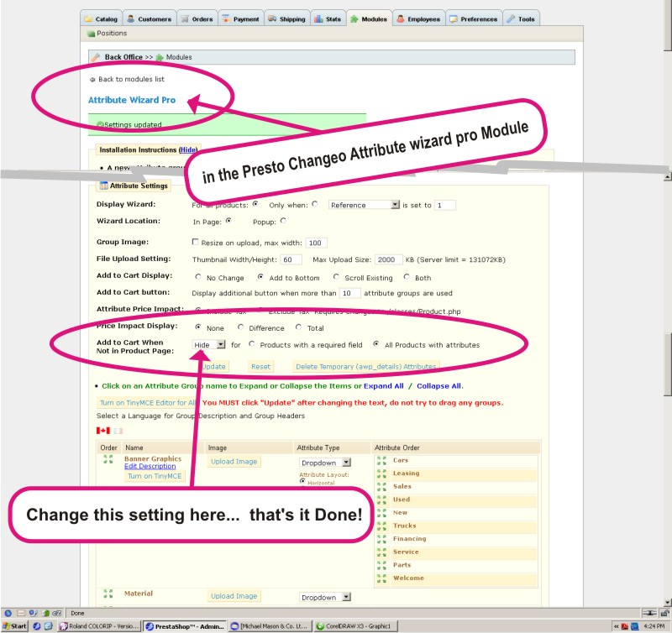Open Banner Graphics attribute type dropdown
Image resolution: width=672 pixels, height=633 pixels.
pyautogui.click(x=325, y=463)
